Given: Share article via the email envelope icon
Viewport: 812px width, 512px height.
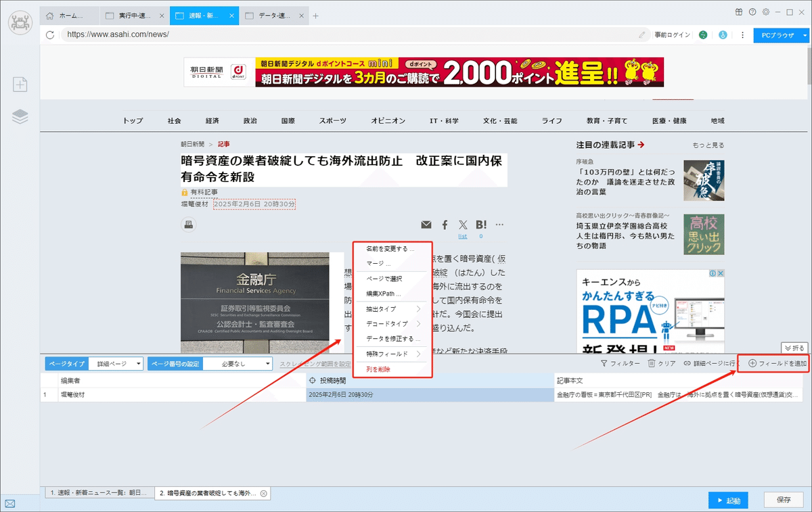Looking at the screenshot, I should [426, 225].
